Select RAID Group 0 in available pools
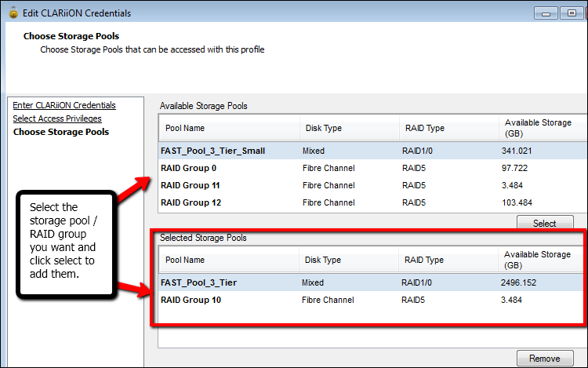Image resolution: width=588 pixels, height=368 pixels. [372, 168]
